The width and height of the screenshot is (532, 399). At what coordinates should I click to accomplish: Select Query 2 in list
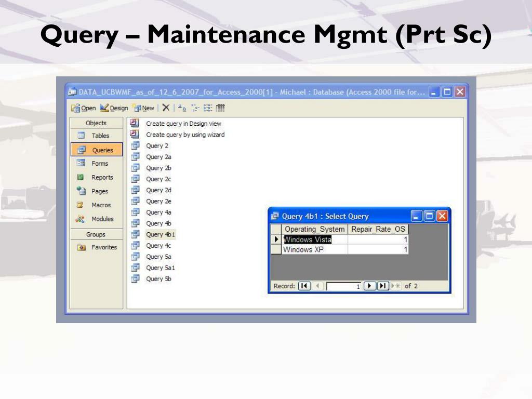(x=157, y=146)
